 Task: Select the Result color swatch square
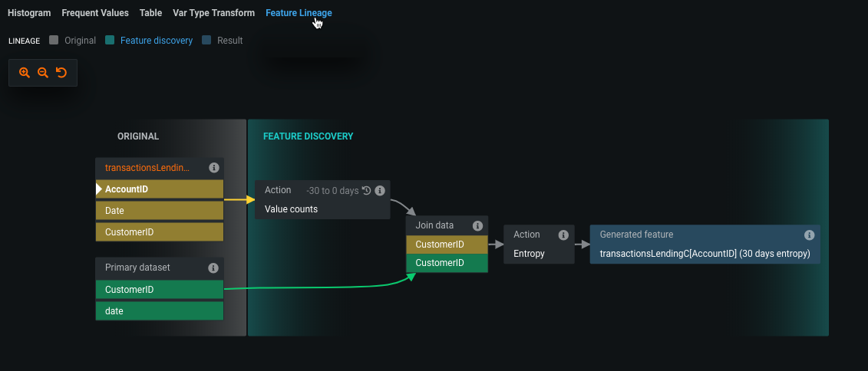click(x=206, y=41)
